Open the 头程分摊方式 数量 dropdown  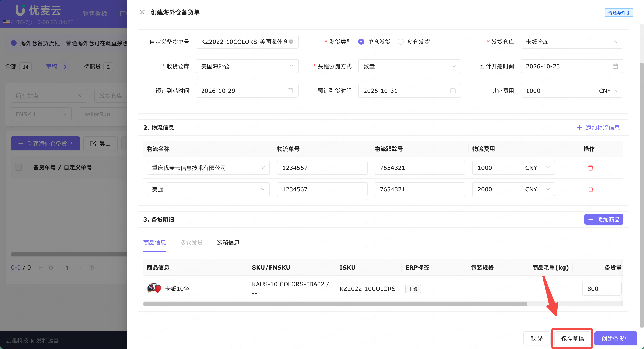click(x=409, y=66)
